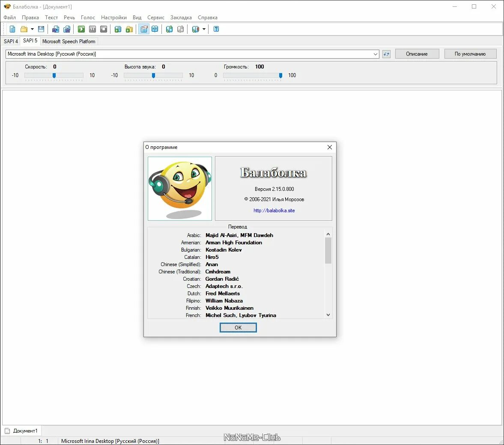The width and height of the screenshot is (504, 445).
Task: Click the Balabolka smiley logo image
Action: coord(180,189)
